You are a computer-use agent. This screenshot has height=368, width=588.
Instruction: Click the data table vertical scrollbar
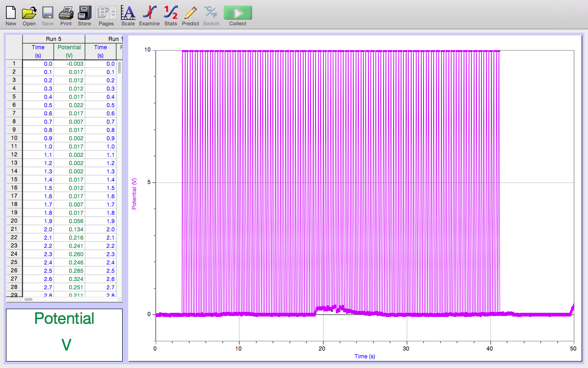point(119,68)
